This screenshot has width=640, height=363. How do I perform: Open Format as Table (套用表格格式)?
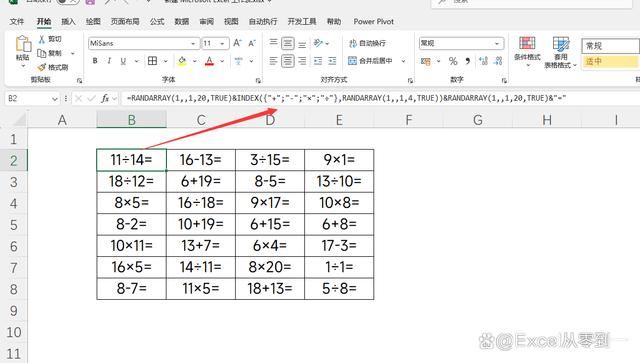560,52
